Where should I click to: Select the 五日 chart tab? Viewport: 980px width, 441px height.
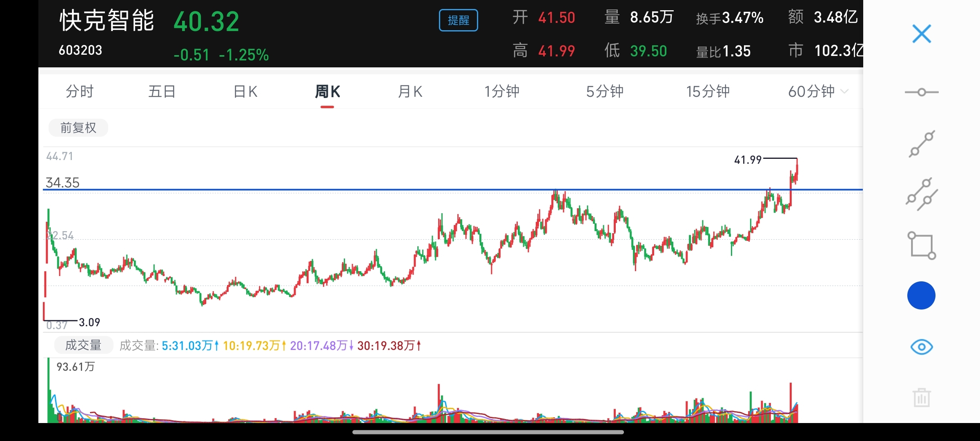coord(162,91)
